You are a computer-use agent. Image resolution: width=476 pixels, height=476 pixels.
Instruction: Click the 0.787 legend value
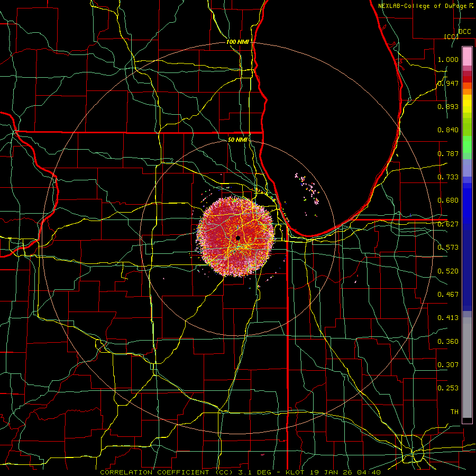[448, 153]
